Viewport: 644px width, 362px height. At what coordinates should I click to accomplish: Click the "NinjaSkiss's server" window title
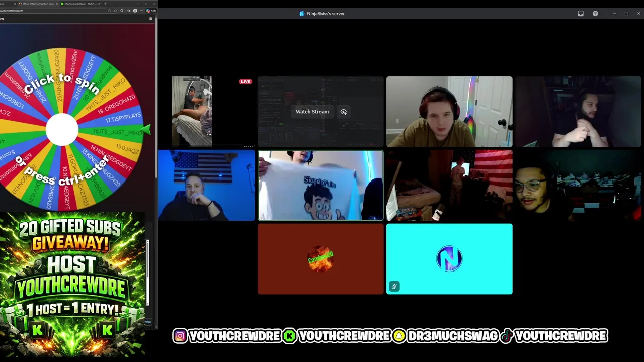tap(326, 14)
